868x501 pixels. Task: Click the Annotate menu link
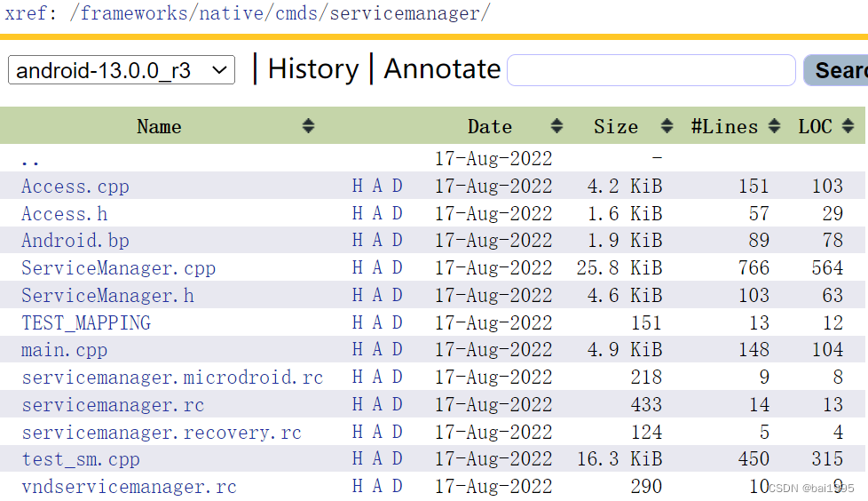442,69
